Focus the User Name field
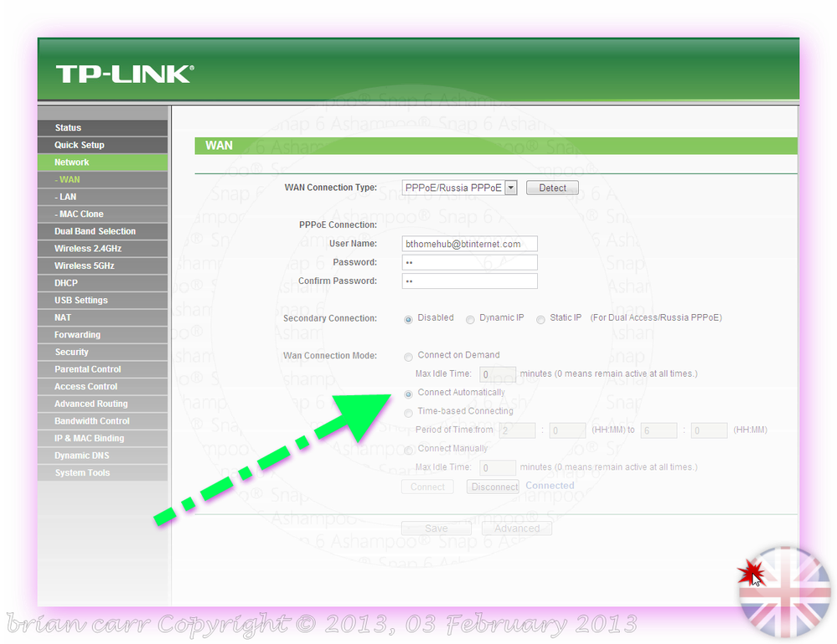The image size is (837, 644). pos(469,244)
